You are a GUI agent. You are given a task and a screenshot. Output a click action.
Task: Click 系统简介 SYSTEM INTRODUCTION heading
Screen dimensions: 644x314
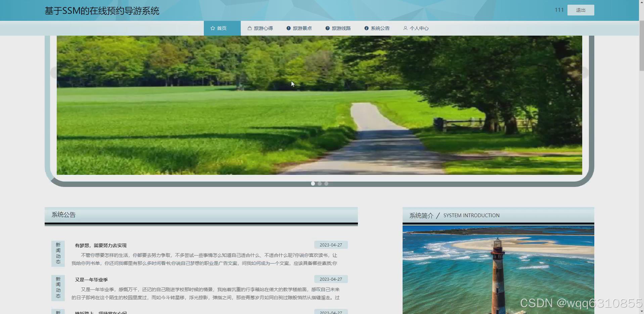[x=454, y=215]
